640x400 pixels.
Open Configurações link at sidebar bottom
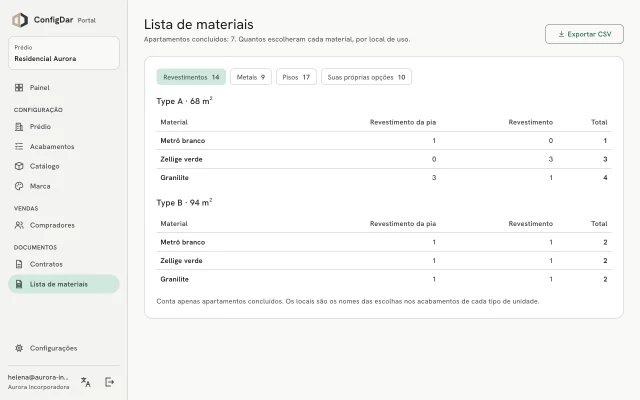pos(64,348)
